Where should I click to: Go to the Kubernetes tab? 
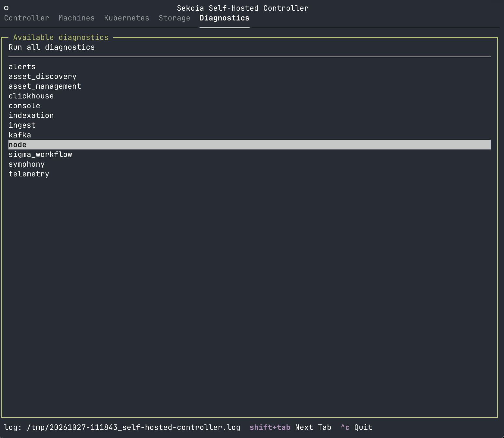127,18
